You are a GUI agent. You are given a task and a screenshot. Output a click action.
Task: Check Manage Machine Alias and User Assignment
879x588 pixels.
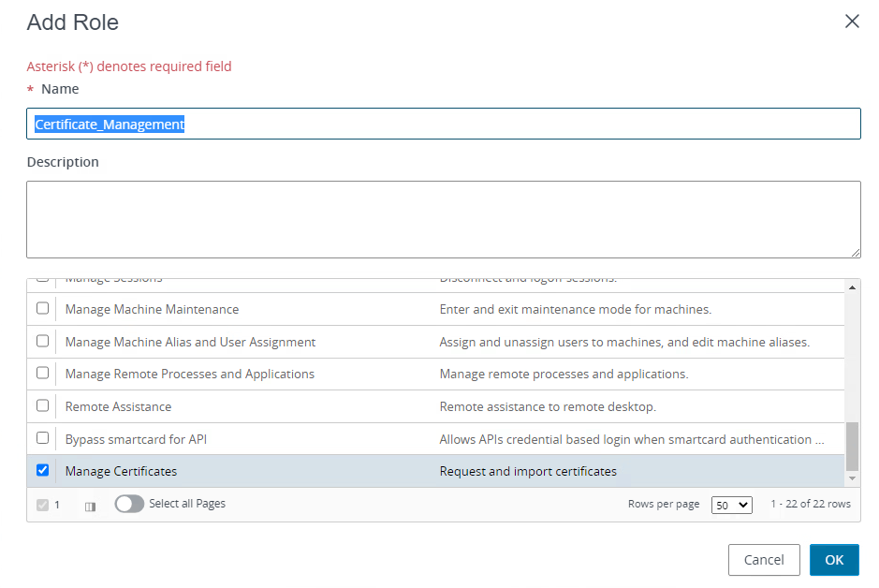43,341
